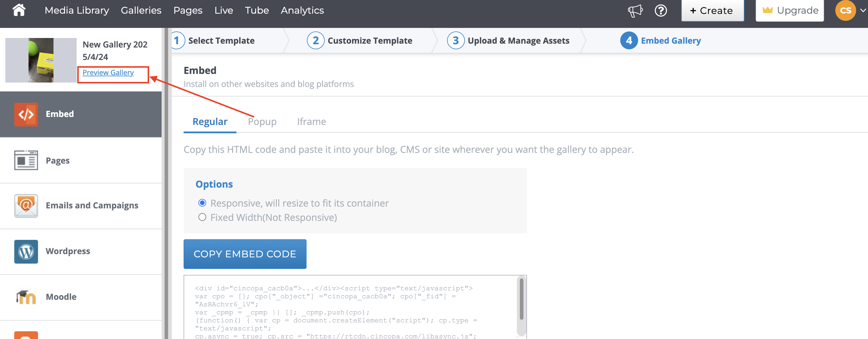Click the Preview Gallery link

[x=108, y=72]
